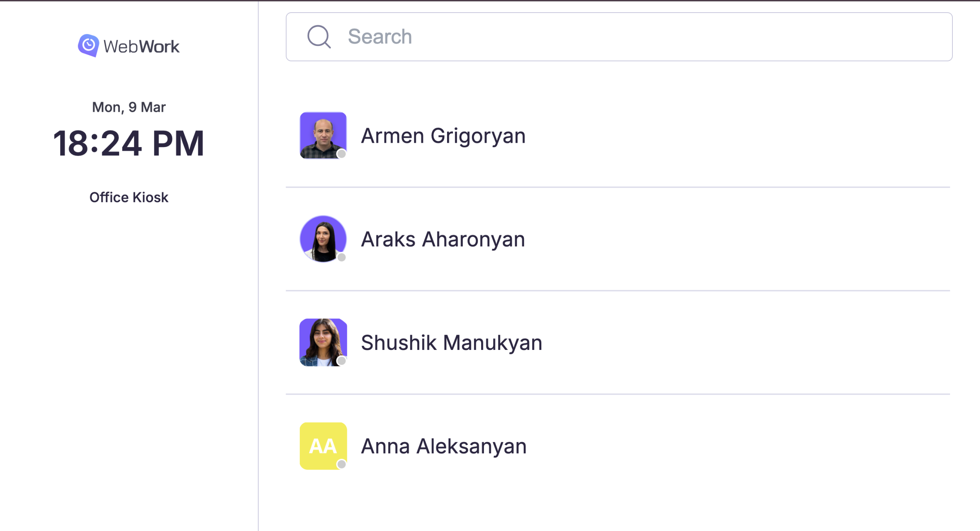Image resolution: width=980 pixels, height=531 pixels.
Task: Select Shushik Manukyan's profile photo
Action: pos(323,341)
